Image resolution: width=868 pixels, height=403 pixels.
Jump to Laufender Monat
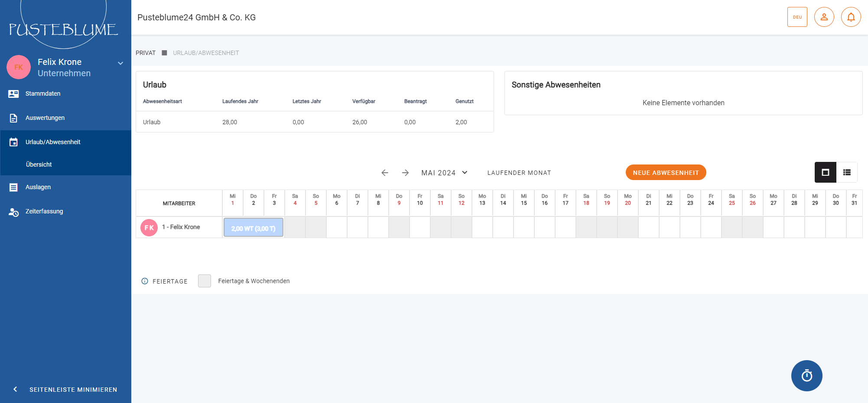tap(519, 173)
